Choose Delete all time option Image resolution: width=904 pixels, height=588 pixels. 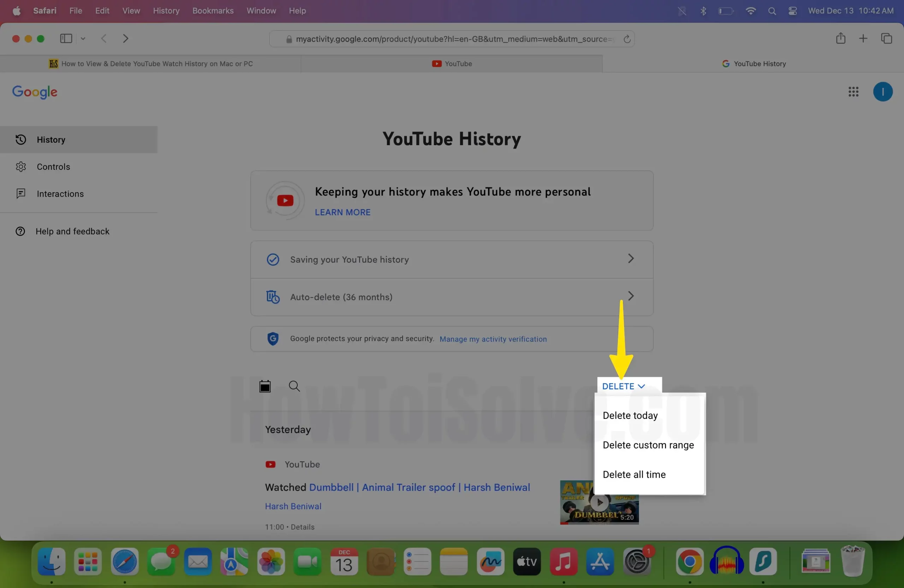pos(634,474)
